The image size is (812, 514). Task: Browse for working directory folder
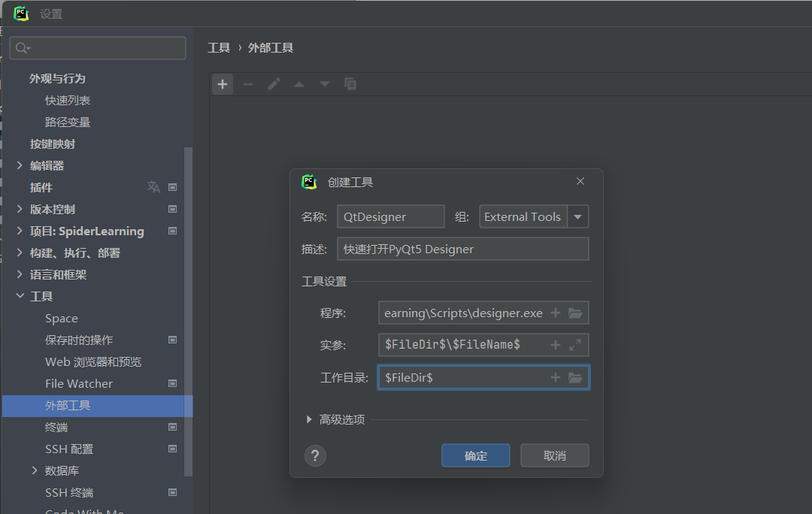(x=575, y=377)
